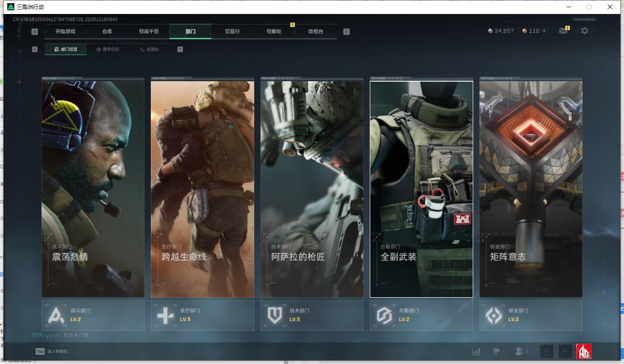Open the friends list icon
624x364 pixels.
tap(522, 351)
